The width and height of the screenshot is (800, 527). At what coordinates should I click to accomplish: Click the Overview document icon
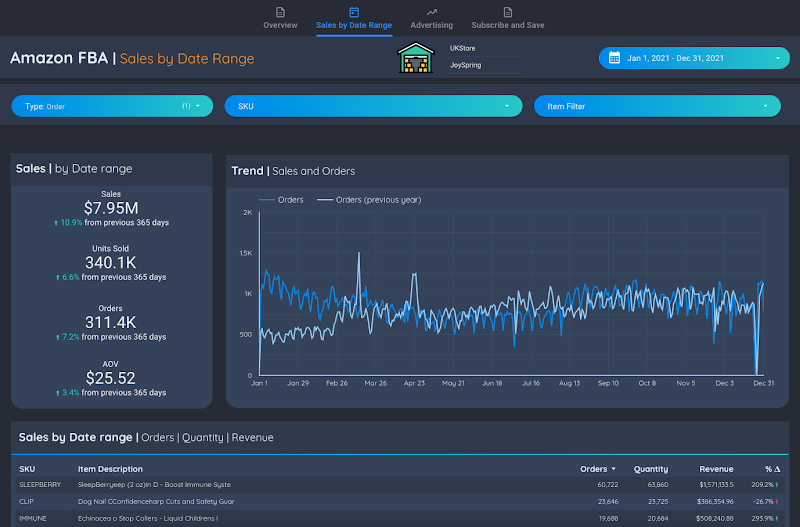(280, 12)
